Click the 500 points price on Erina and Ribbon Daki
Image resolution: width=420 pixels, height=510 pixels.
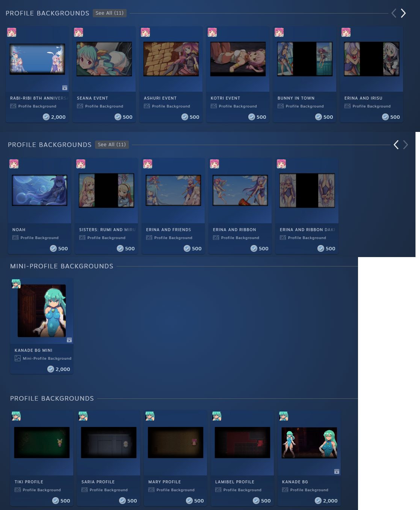point(326,248)
